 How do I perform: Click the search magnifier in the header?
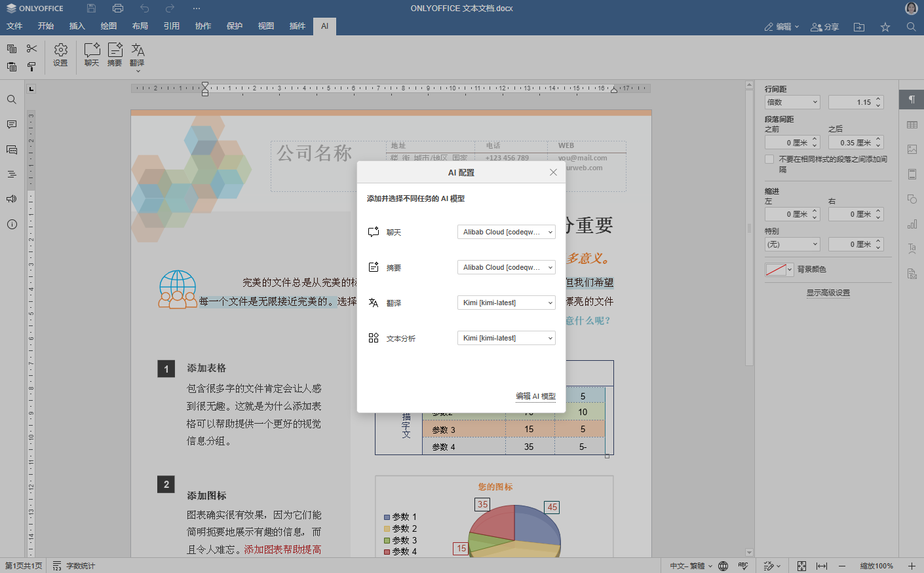pyautogui.click(x=911, y=27)
